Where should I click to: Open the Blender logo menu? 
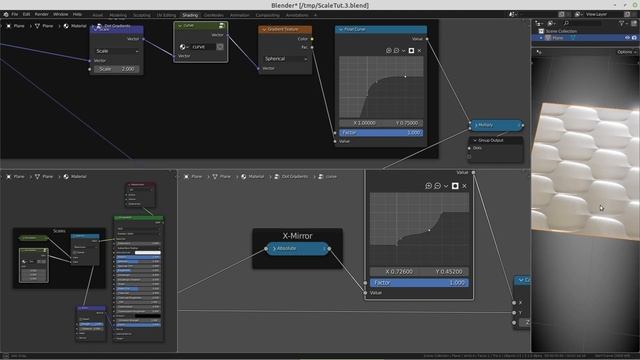[6, 14]
